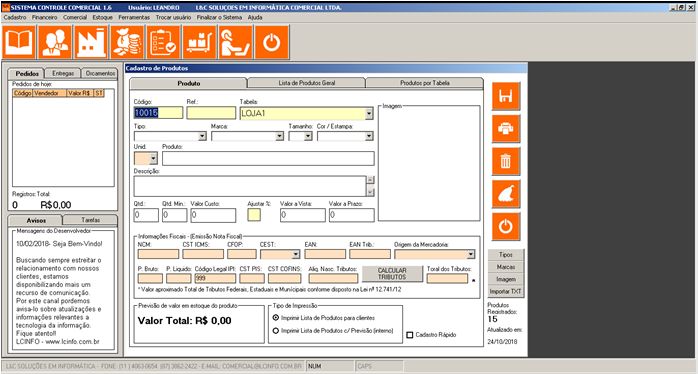Viewport: 698px width, 374px height.
Task: Open the book catalog toolbar icon
Action: [19, 42]
